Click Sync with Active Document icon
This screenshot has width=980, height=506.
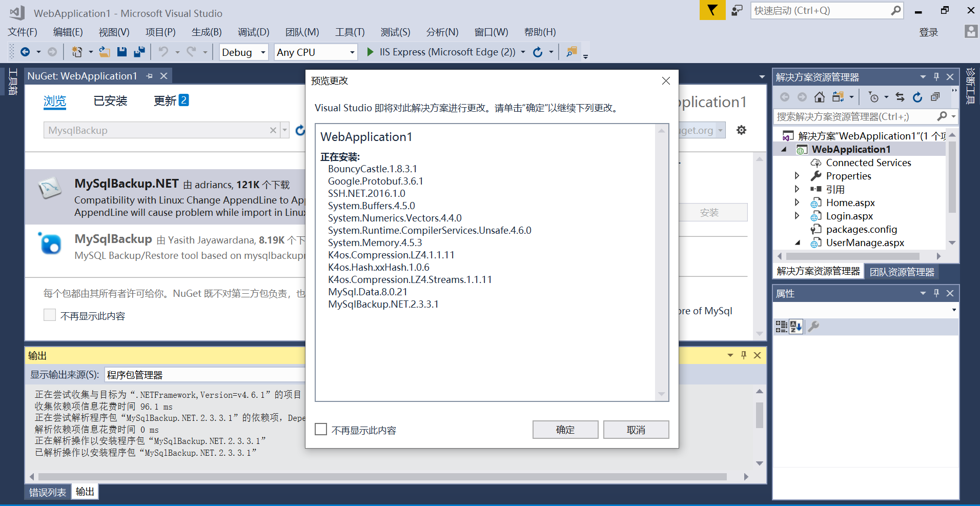(x=900, y=97)
